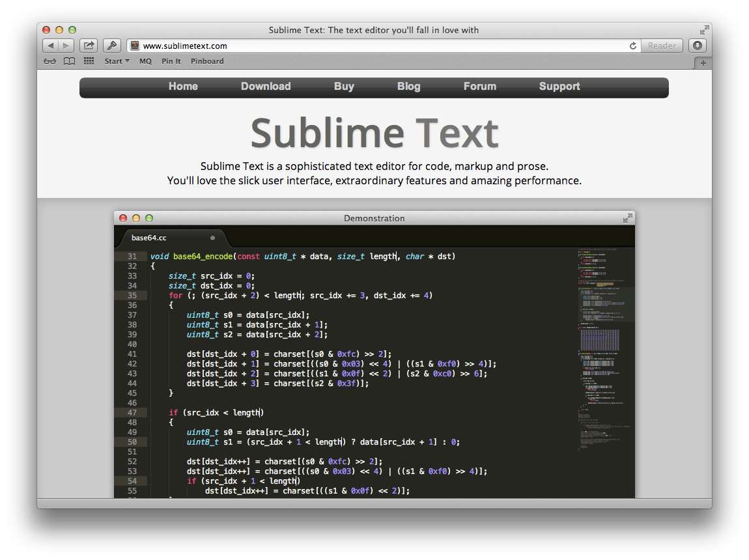Click the 'void' keyword on line 31
Image resolution: width=749 pixels, height=560 pixels.
pyautogui.click(x=160, y=257)
